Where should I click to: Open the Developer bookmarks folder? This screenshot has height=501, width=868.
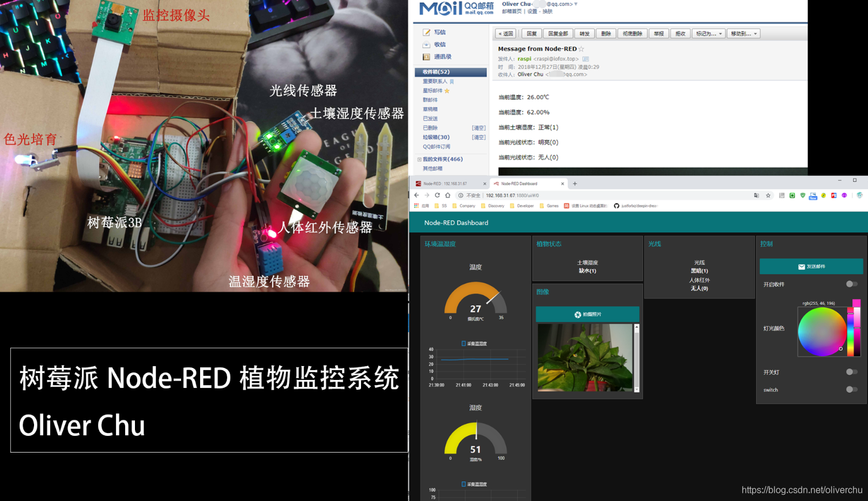click(522, 206)
